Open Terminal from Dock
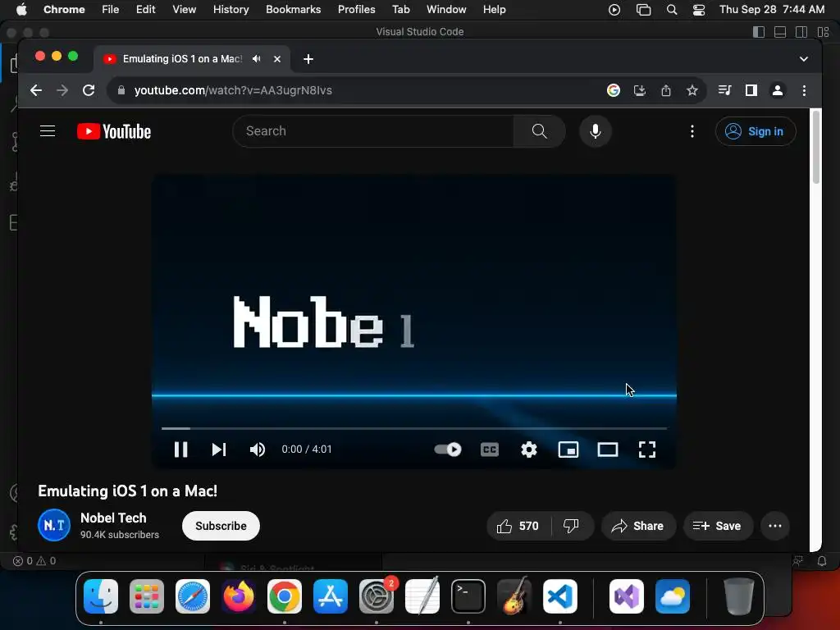Viewport: 840px width, 630px height. point(468,596)
